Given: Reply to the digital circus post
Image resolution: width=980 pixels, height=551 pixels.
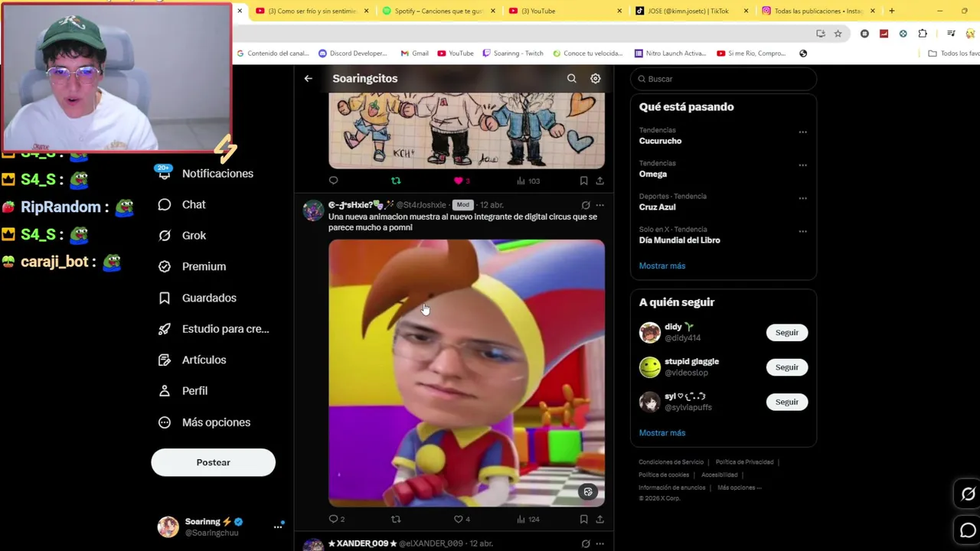Looking at the screenshot, I should (x=336, y=519).
